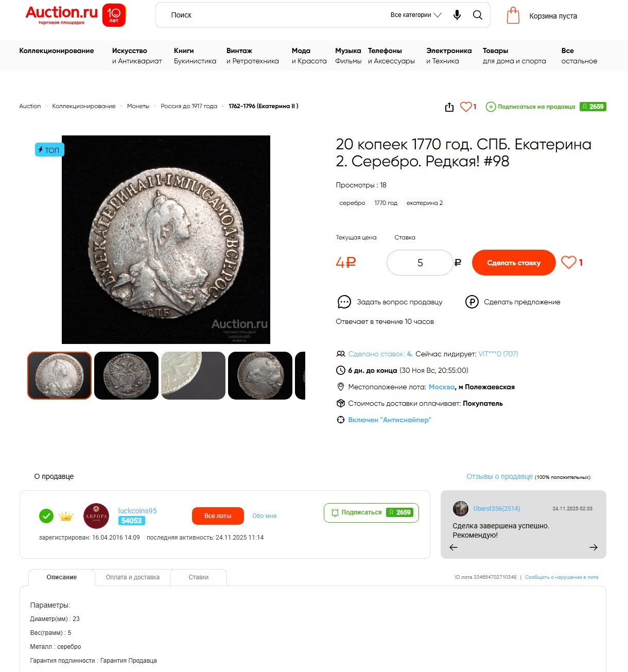Click the share icon near breadcrumbs
The height and width of the screenshot is (672, 628).
pyautogui.click(x=449, y=107)
